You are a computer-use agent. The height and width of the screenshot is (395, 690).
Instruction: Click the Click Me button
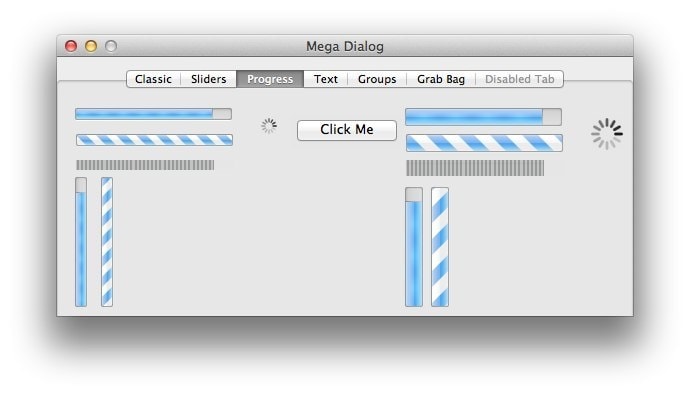point(347,130)
